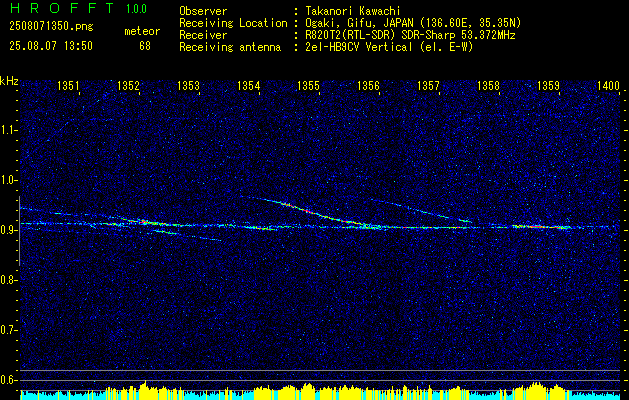Click the 0.6 kHz axis label
This screenshot has height=400, width=629.
8,380
